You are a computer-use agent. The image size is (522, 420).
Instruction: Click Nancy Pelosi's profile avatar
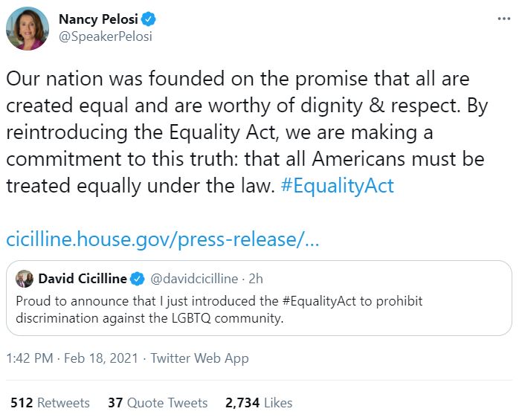pos(28,29)
